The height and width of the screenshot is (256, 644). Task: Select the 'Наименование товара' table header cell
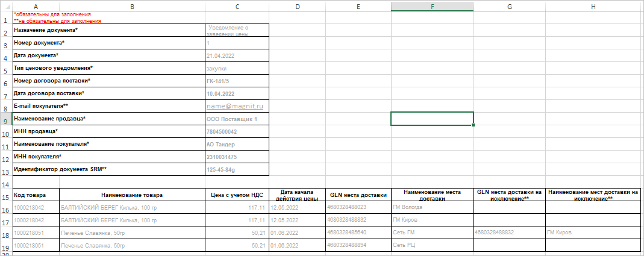tap(132, 195)
